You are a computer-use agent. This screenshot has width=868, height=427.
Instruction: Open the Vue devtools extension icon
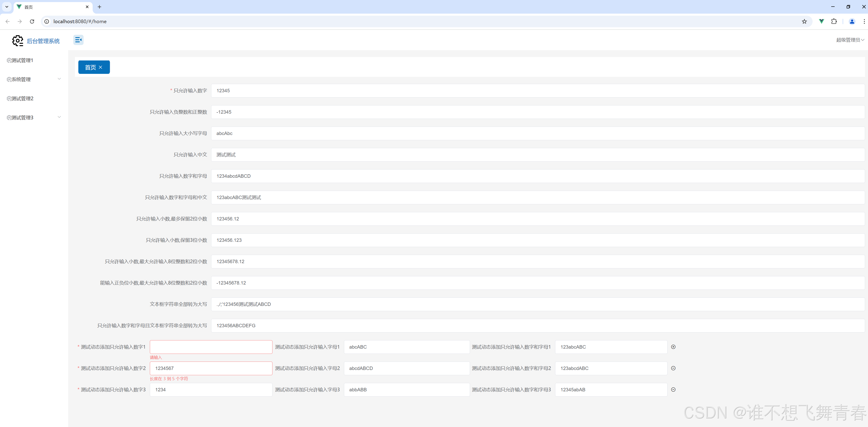(x=821, y=21)
